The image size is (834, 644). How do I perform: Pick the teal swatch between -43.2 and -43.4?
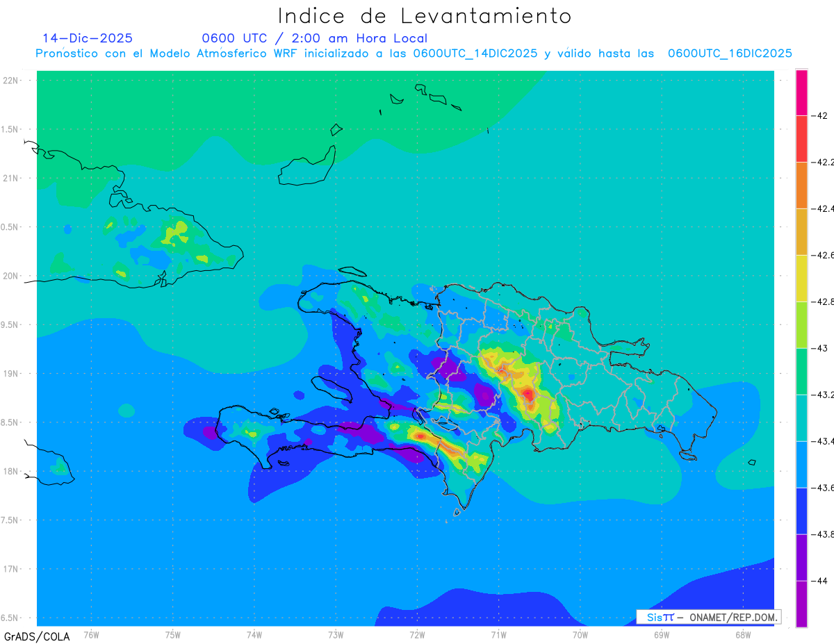point(801,418)
